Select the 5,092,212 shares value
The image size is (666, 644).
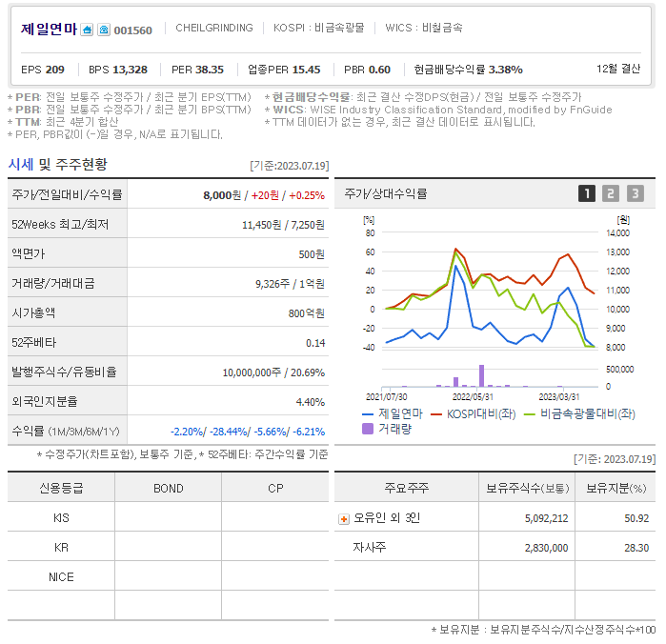tap(546, 518)
